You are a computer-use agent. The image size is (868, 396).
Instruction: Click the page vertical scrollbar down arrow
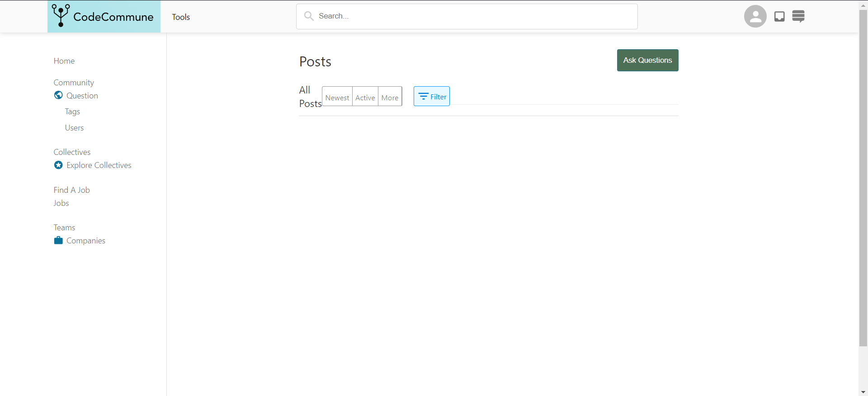coord(863,392)
